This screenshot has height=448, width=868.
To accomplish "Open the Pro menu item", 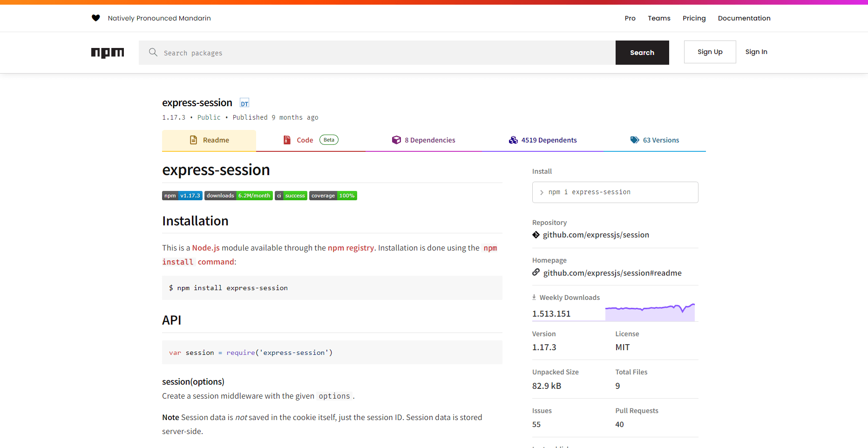I will pyautogui.click(x=630, y=18).
